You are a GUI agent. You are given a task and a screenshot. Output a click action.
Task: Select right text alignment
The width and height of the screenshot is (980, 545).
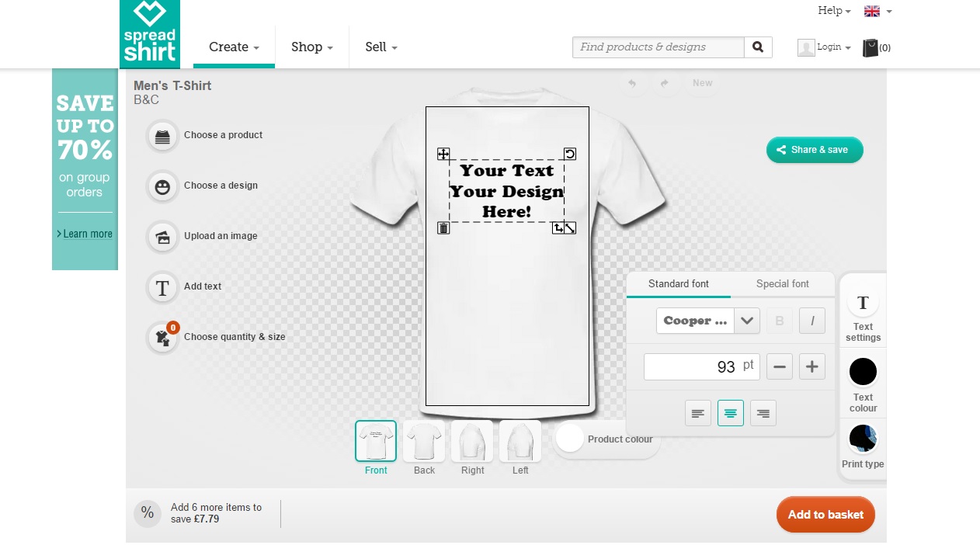pos(763,413)
